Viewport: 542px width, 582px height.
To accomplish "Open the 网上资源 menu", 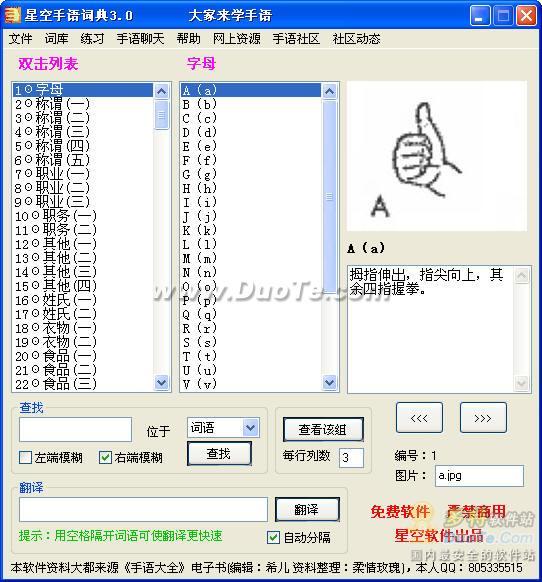I will point(236,39).
